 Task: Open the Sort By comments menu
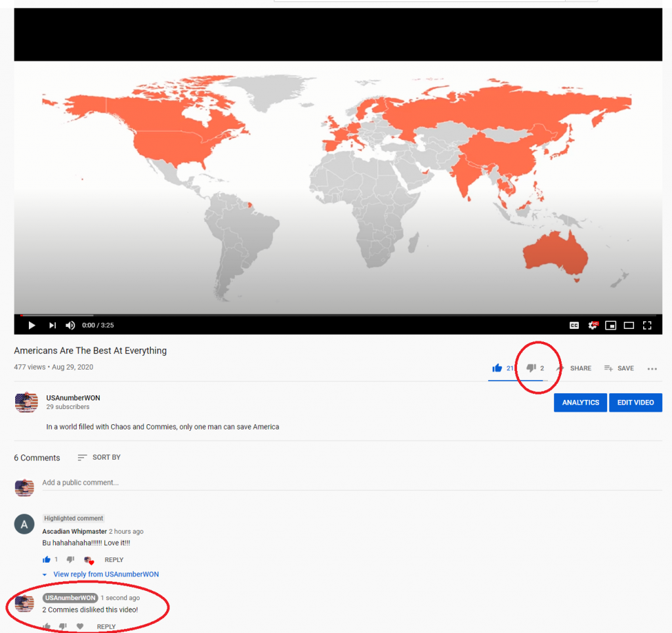99,458
